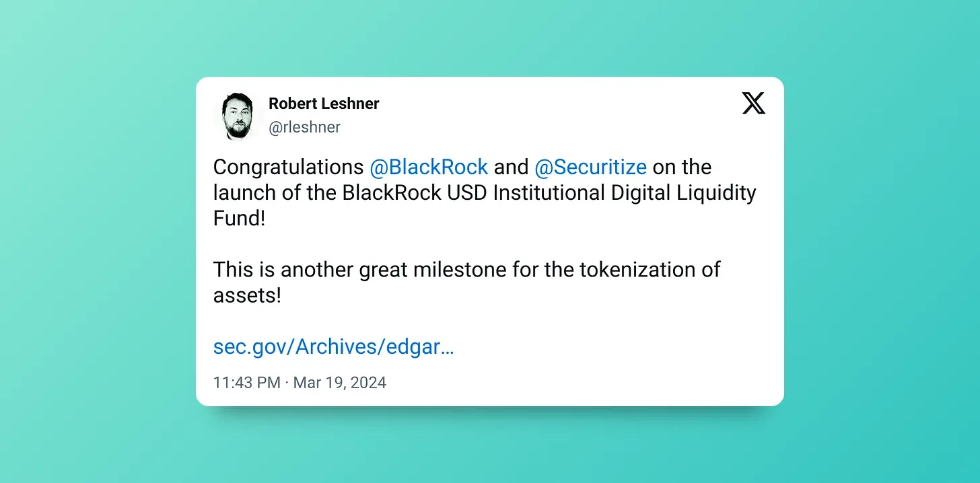Open the @rleshner handle
Image resolution: width=980 pixels, height=483 pixels.
point(304,127)
